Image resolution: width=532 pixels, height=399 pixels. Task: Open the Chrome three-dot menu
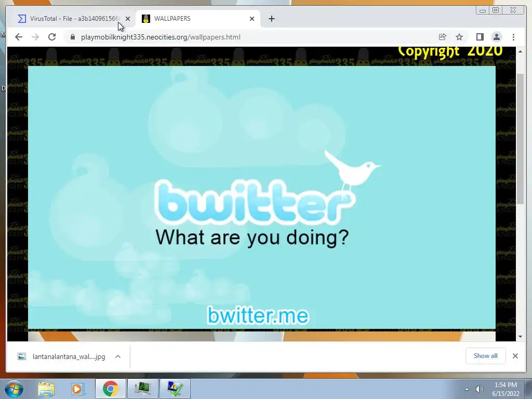tap(514, 37)
